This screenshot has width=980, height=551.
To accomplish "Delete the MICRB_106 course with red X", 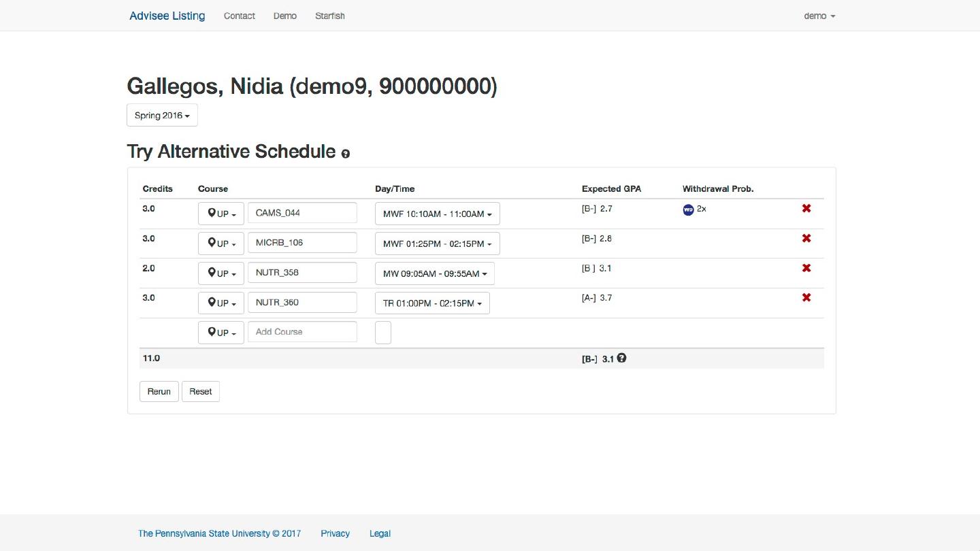I will point(806,238).
